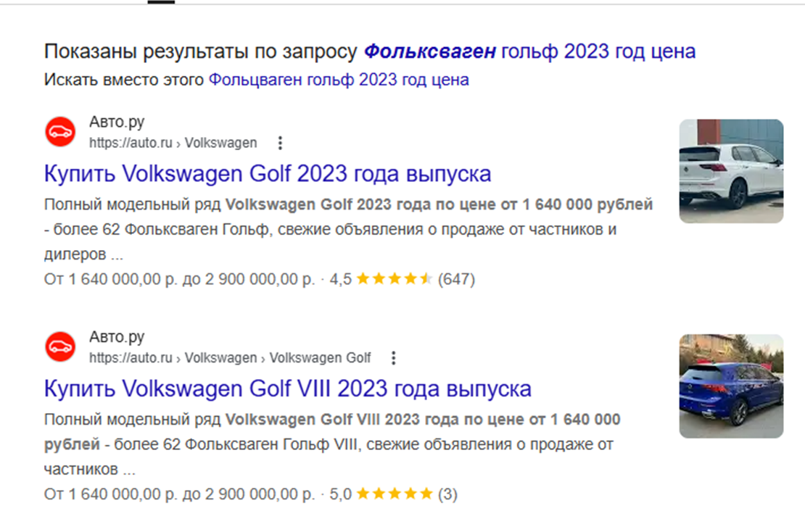This screenshot has height=532, width=805.
Task: Open the 'Купить Volkswagen Golf VIII 2023' result title
Action: (287, 388)
